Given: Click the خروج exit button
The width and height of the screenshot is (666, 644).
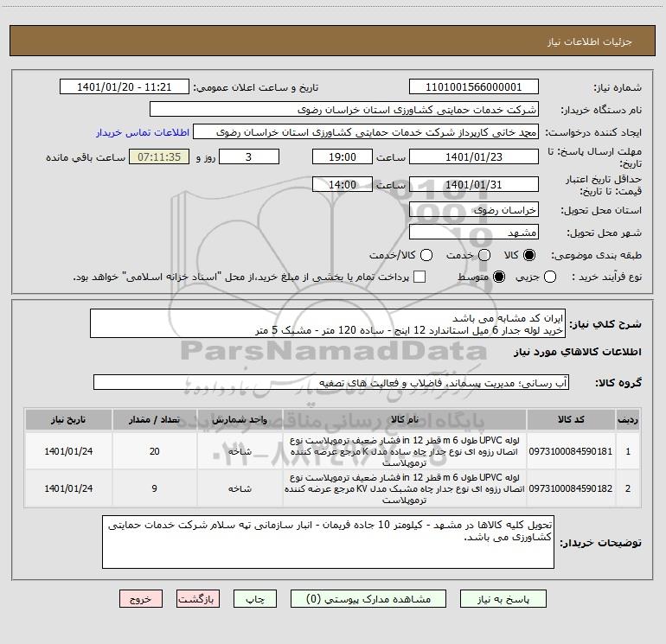Looking at the screenshot, I should click(x=141, y=599).
